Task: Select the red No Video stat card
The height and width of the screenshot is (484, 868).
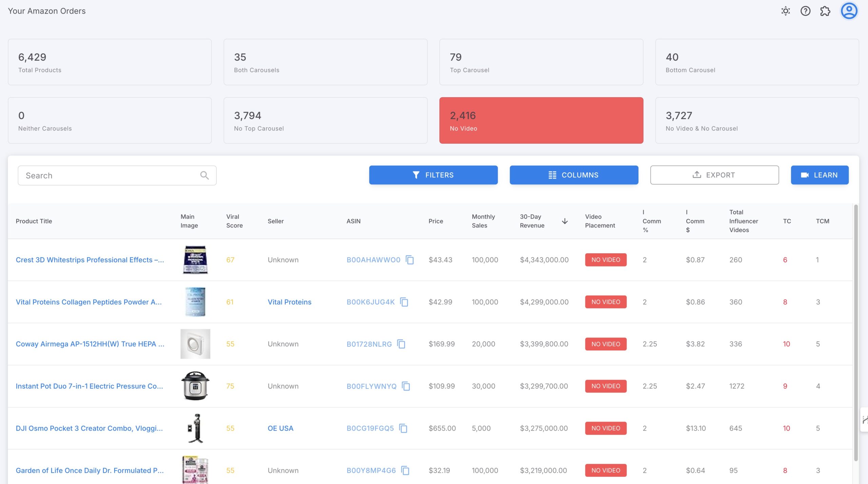Action: [541, 120]
